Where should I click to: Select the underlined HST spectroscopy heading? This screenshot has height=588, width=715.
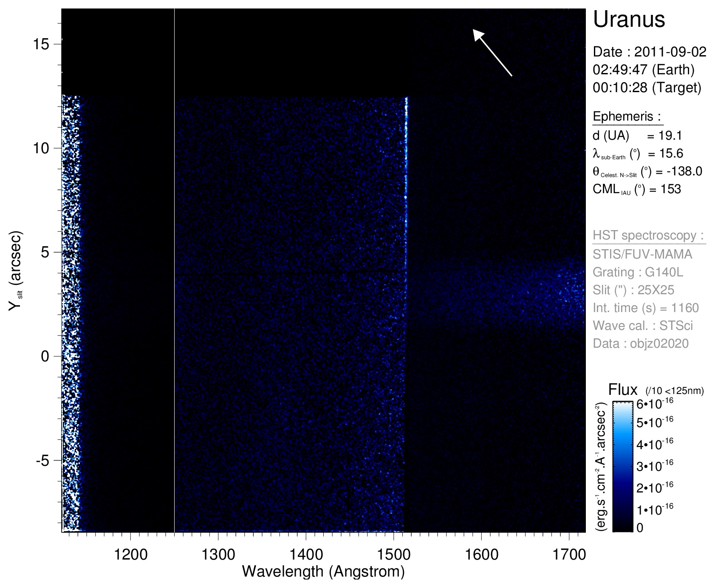coord(649,235)
